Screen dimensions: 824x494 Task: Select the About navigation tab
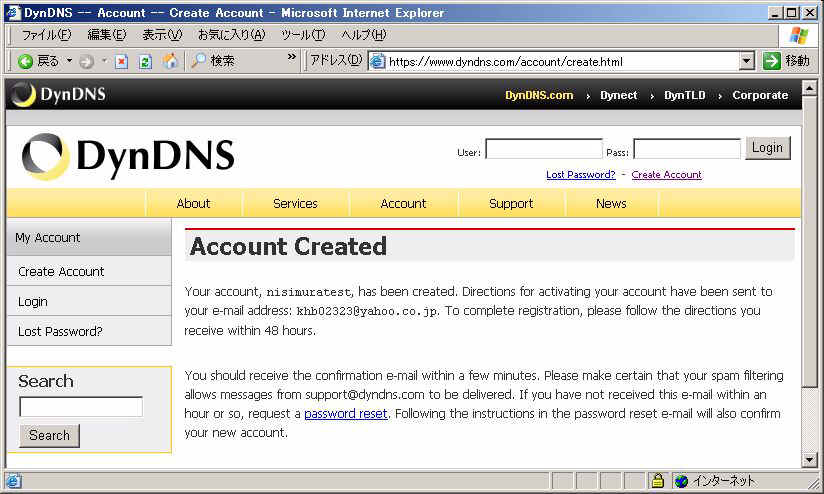tap(193, 203)
